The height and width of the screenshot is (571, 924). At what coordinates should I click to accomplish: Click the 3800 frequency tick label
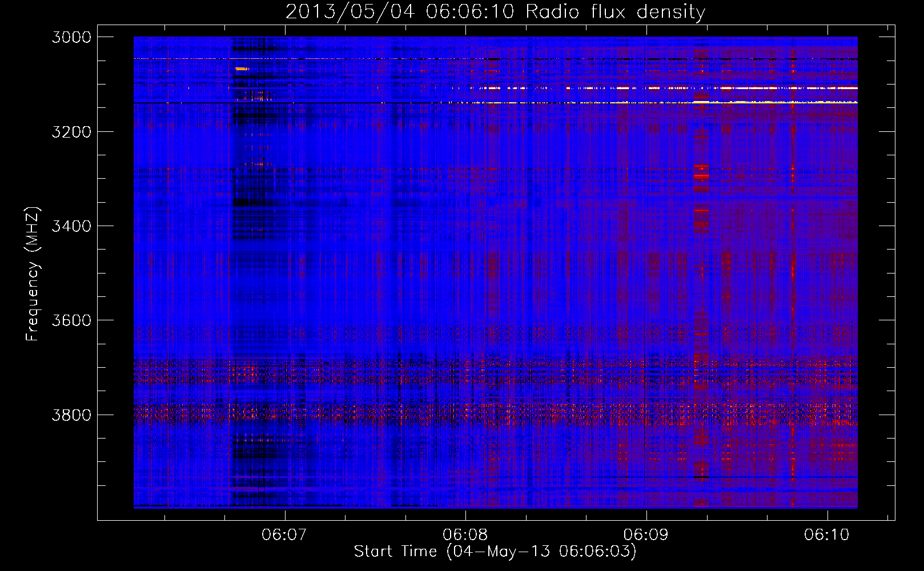71,415
